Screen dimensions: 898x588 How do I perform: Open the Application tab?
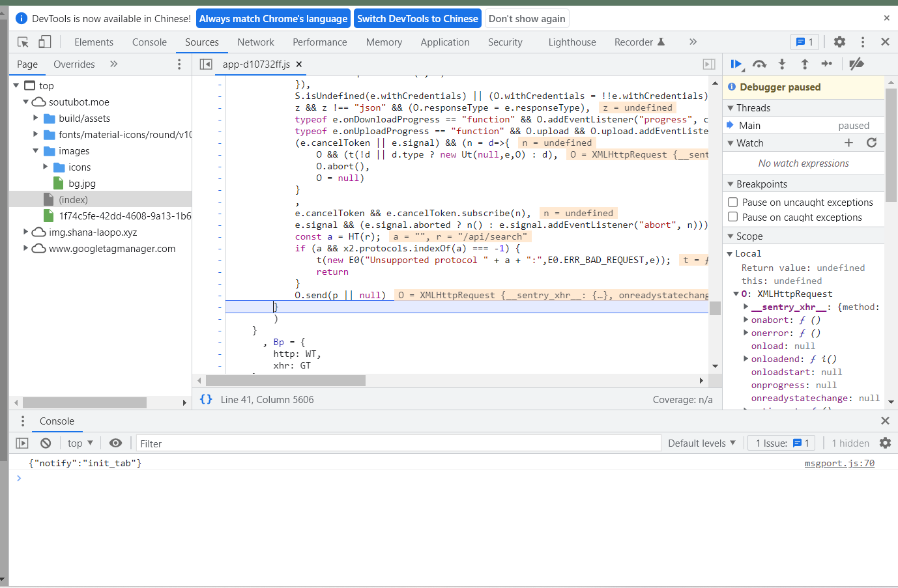coord(445,42)
